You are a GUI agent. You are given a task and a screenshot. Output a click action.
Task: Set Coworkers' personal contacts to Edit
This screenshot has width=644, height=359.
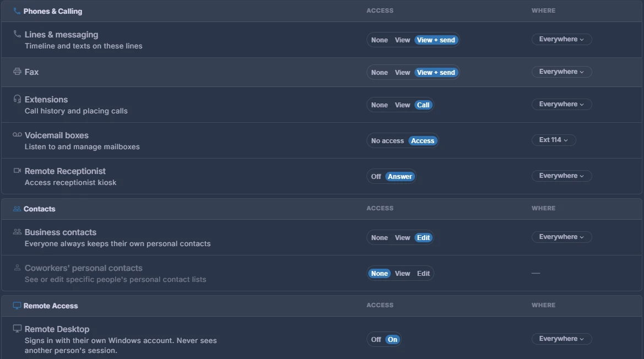point(423,273)
